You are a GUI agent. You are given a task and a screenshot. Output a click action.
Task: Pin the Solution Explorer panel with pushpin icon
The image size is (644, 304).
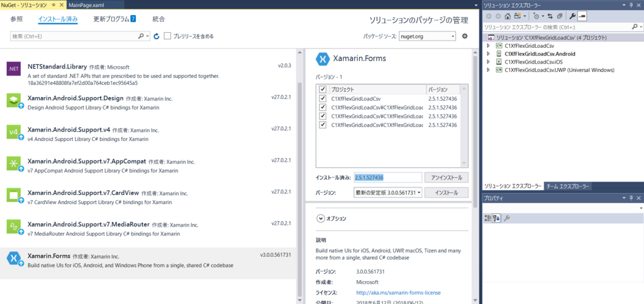633,5
